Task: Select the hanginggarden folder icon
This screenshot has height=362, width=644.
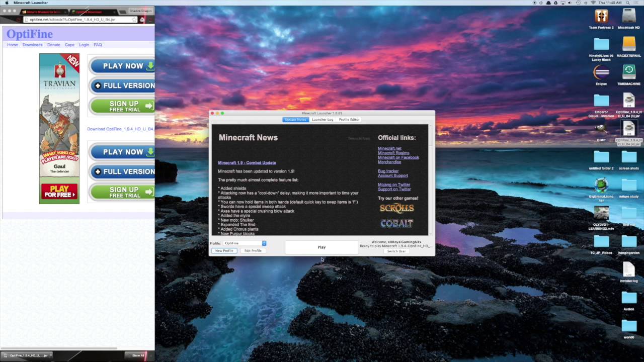Action: [629, 241]
